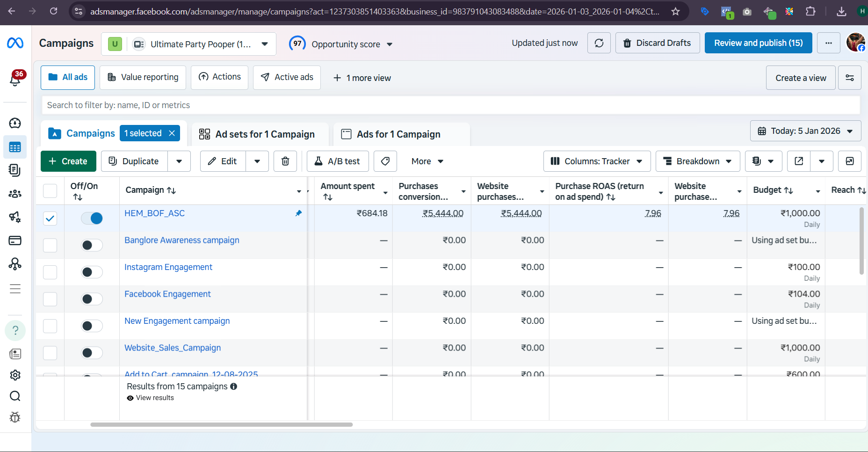This screenshot has width=868, height=452.
Task: Open the sidebar settings gear icon
Action: [15, 375]
